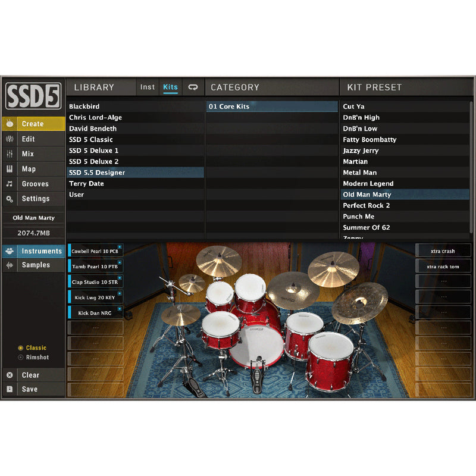Open the Grooves page
This screenshot has height=476, width=476.
coord(33,184)
